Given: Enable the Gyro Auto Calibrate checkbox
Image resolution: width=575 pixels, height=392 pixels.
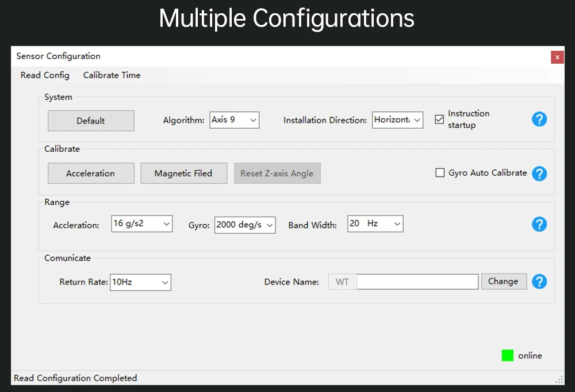Looking at the screenshot, I should coord(440,172).
